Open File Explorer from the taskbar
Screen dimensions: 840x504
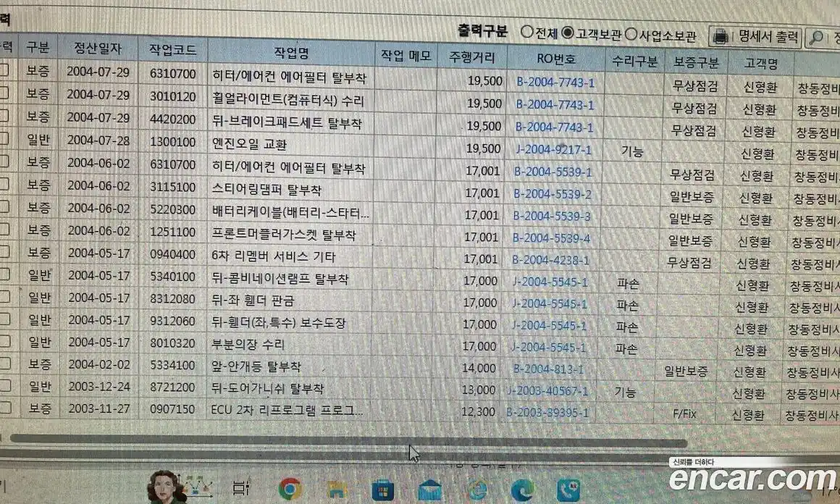click(x=335, y=490)
